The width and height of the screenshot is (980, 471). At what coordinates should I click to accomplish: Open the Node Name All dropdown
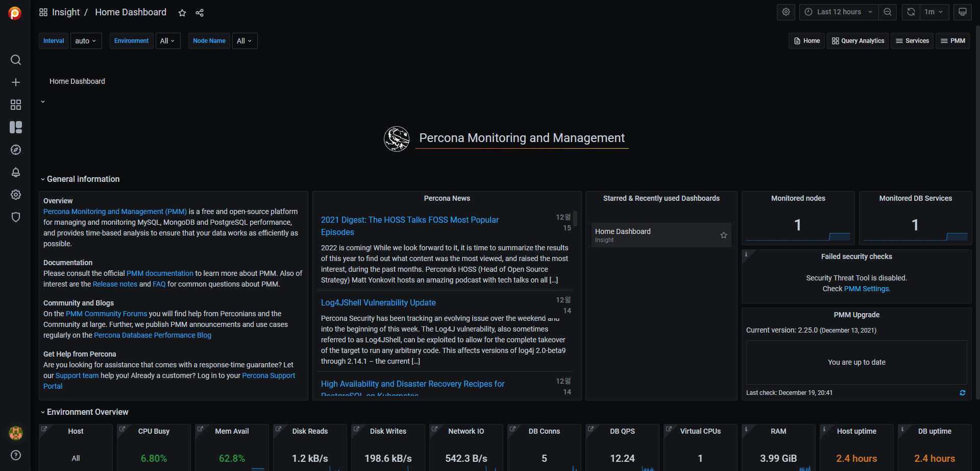[x=244, y=41]
